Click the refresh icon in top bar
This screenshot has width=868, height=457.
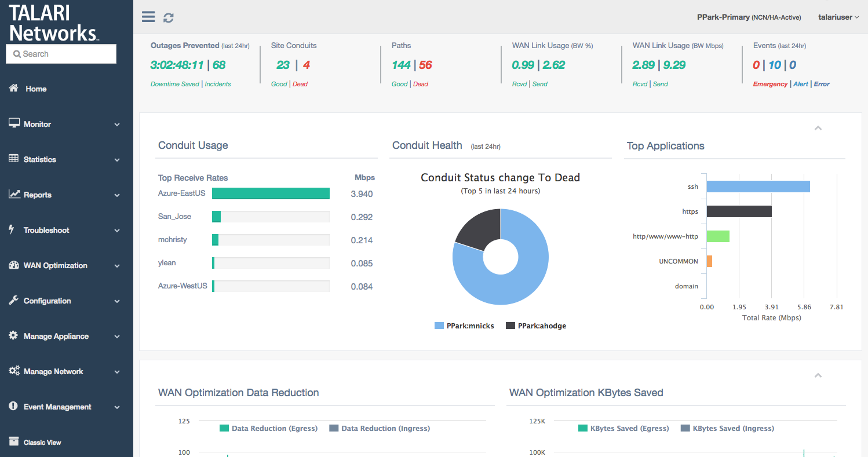[169, 18]
